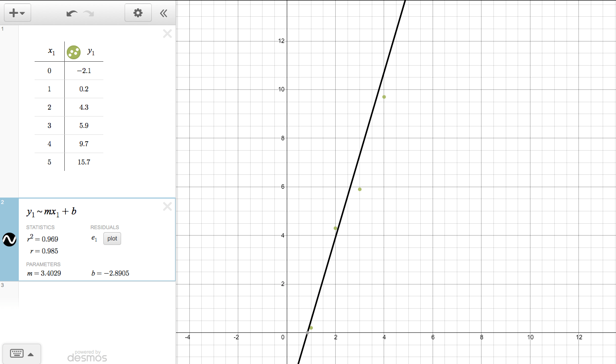616x364 pixels.
Task: Click e1 residuals label
Action: point(94,239)
